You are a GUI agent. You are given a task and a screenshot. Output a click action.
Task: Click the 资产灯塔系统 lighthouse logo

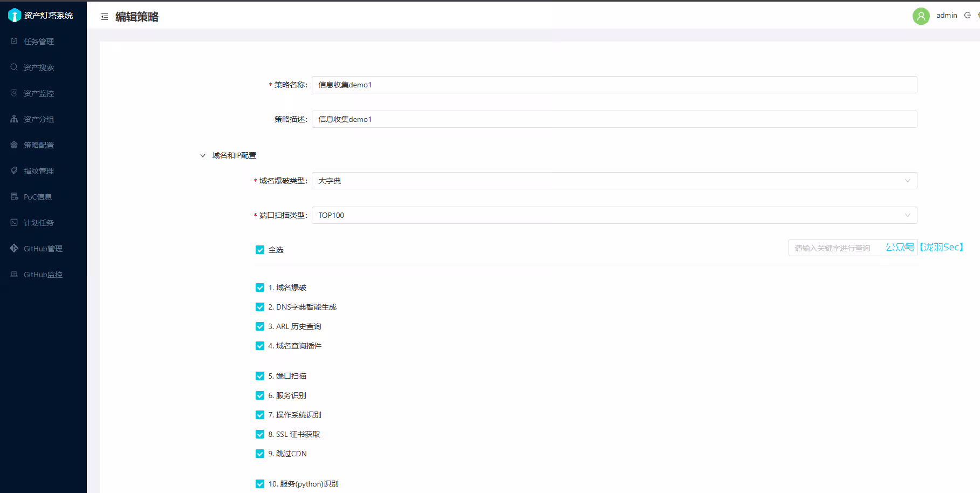click(x=15, y=16)
